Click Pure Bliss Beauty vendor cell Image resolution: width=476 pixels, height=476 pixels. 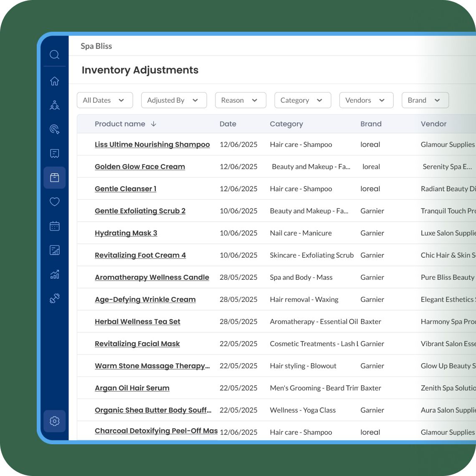click(448, 278)
